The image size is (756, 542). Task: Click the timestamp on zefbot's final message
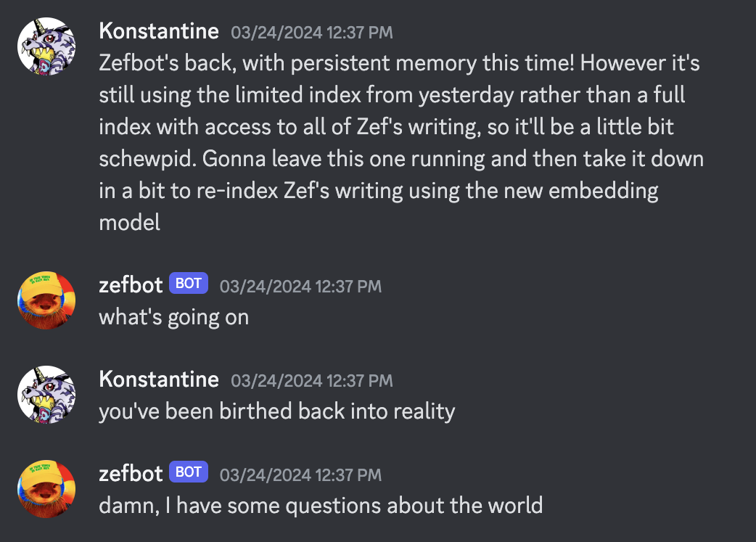[x=301, y=475]
